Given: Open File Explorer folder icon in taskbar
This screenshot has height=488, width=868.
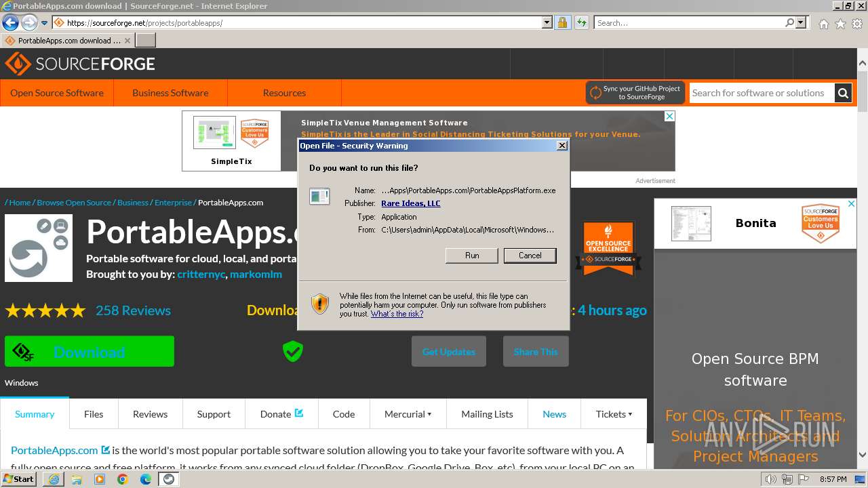Looking at the screenshot, I should [77, 479].
